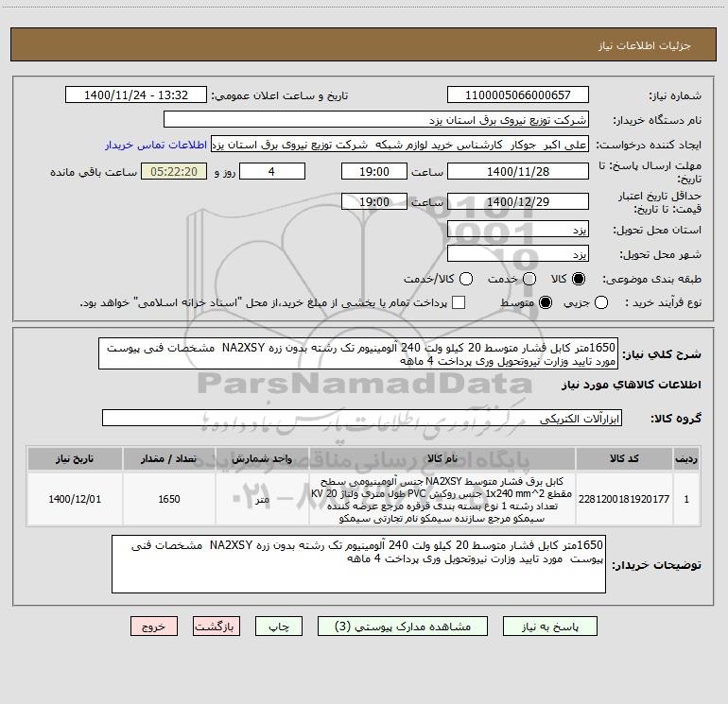Open مشاهده مدارک پیوستی (3) button
This screenshot has height=704, width=728.
tap(403, 627)
